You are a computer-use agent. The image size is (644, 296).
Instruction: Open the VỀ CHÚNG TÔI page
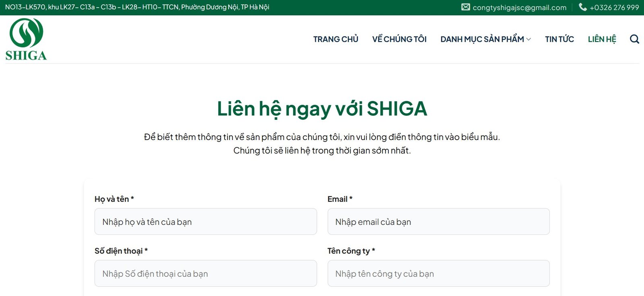point(399,39)
